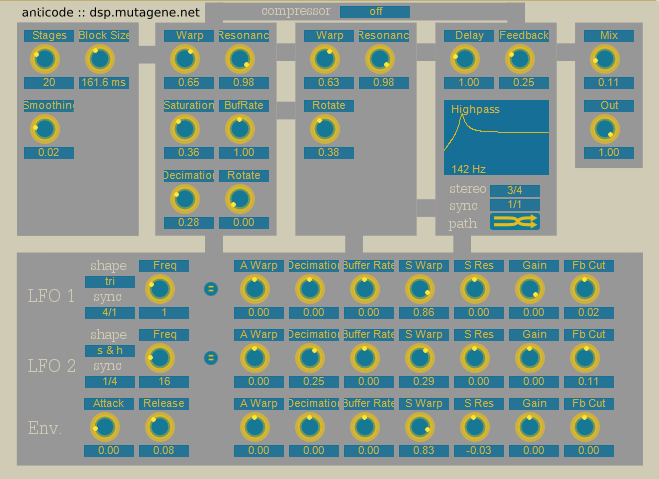Click the Delay knob
659x479 pixels.
tap(465, 59)
